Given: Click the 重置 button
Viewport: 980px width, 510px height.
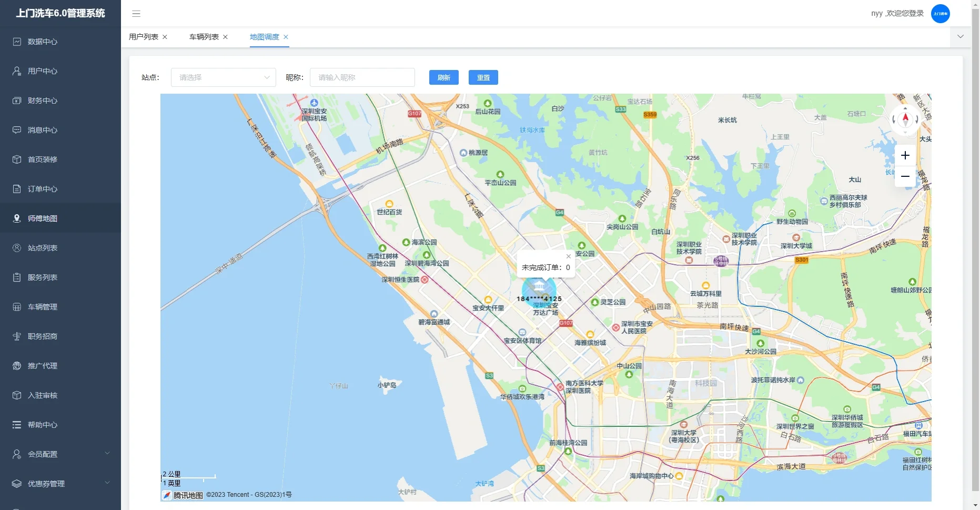Looking at the screenshot, I should (483, 77).
